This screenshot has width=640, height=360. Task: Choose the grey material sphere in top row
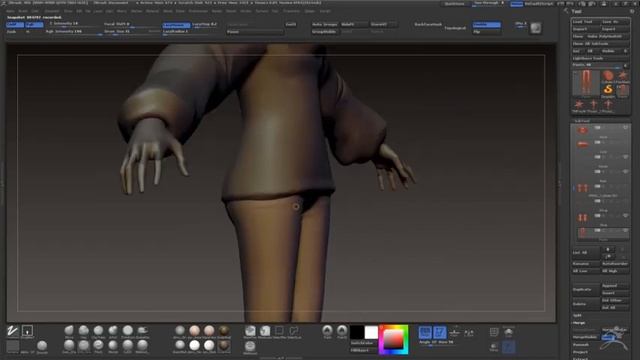pos(180,330)
